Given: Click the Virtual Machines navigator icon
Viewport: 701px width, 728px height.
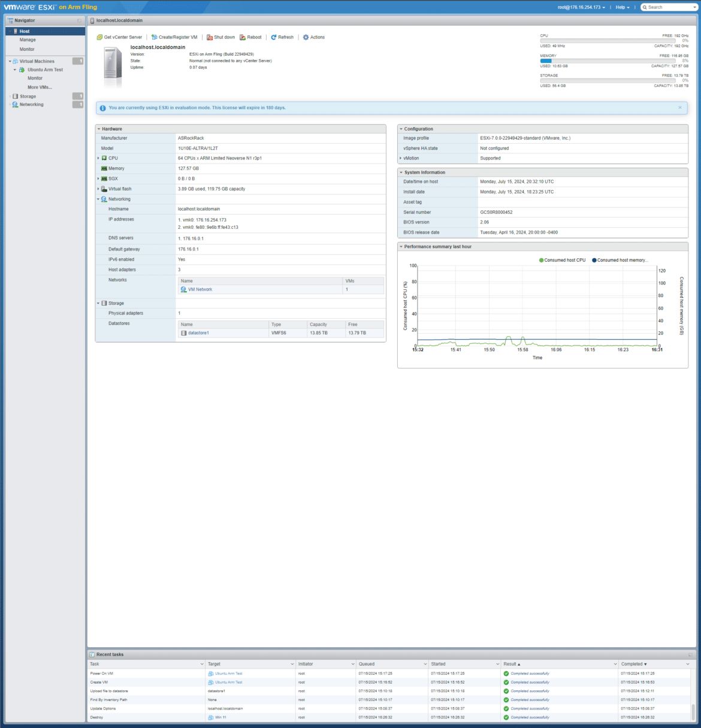Looking at the screenshot, I should point(16,61).
